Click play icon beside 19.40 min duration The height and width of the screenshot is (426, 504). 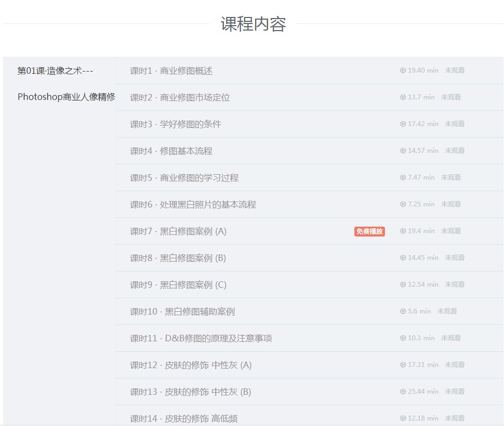pyautogui.click(x=403, y=70)
